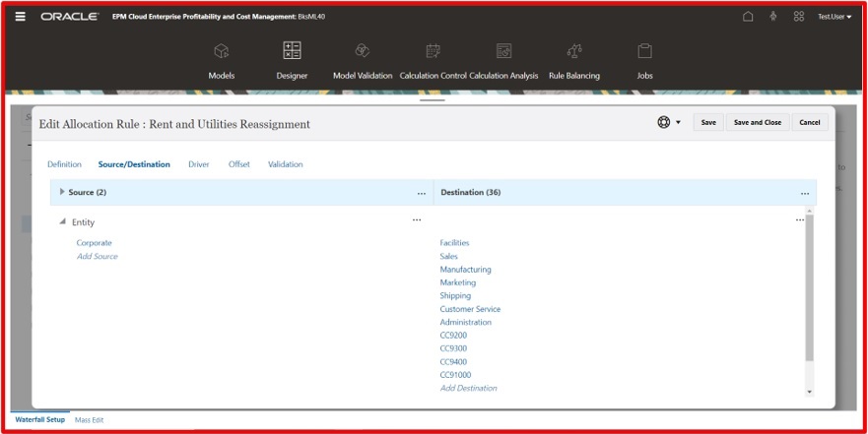
Task: Select the Administration destination
Action: pos(466,322)
